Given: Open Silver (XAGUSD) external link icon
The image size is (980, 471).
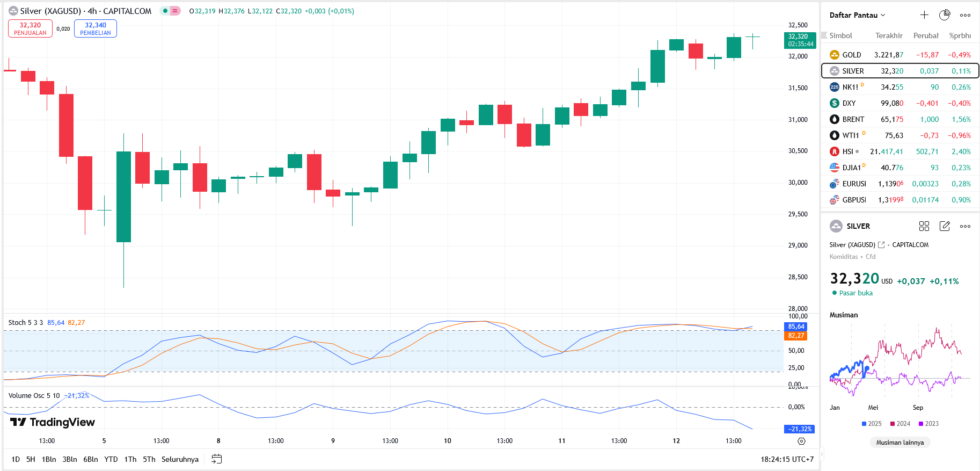Looking at the screenshot, I should (x=881, y=245).
